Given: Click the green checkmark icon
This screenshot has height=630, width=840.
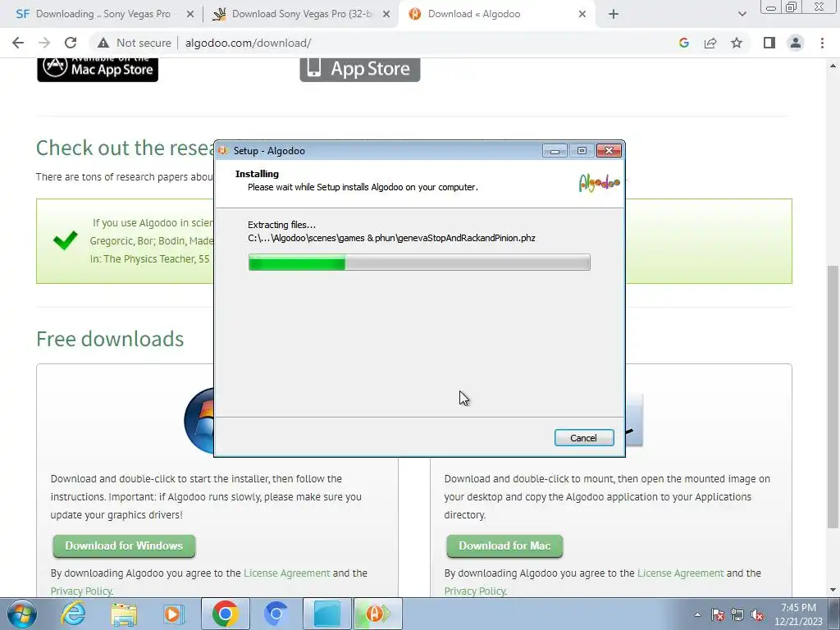Looking at the screenshot, I should click(x=66, y=240).
